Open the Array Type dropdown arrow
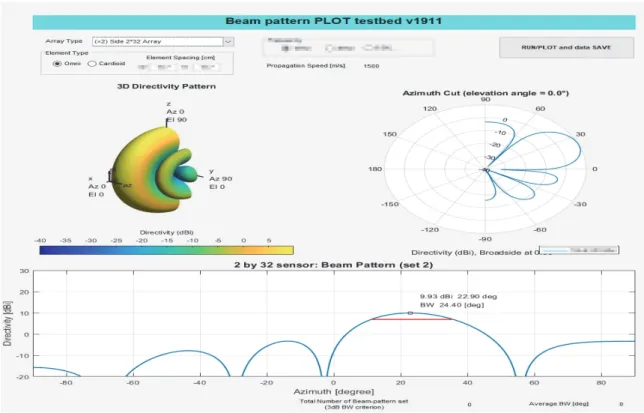 [228, 41]
